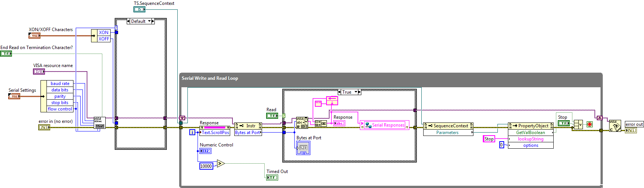
Task: Select the right shift register of the loop
Action: tap(600, 118)
